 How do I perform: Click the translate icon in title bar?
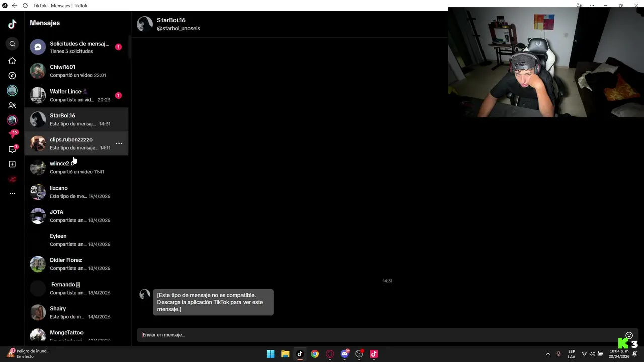tap(579, 5)
